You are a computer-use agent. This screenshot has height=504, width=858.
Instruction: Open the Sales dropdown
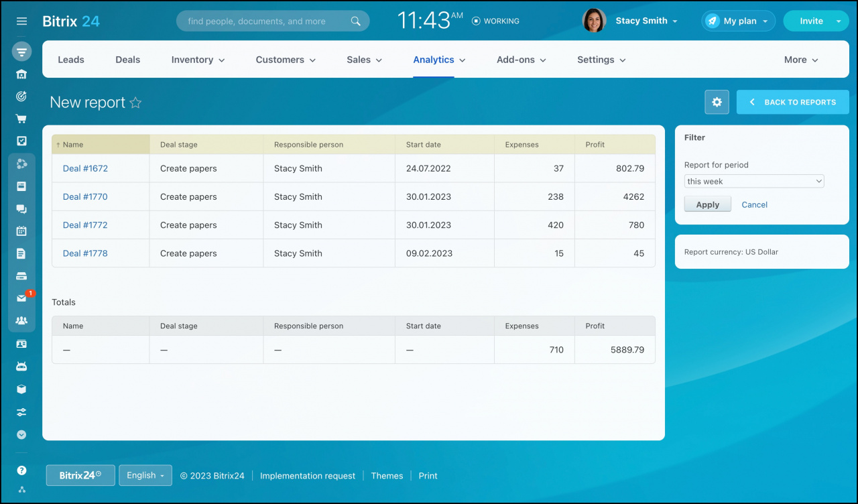364,60
